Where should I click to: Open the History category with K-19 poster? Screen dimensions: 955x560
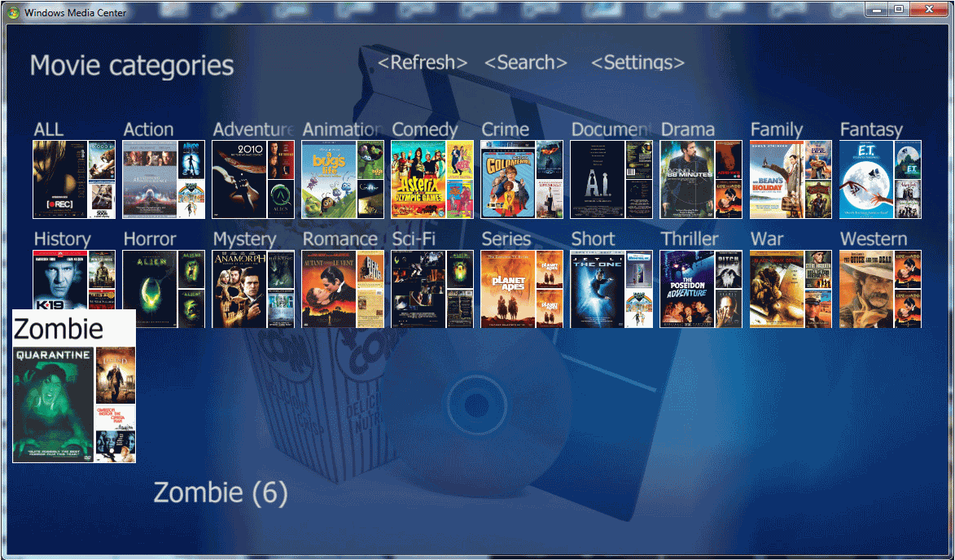pos(74,279)
